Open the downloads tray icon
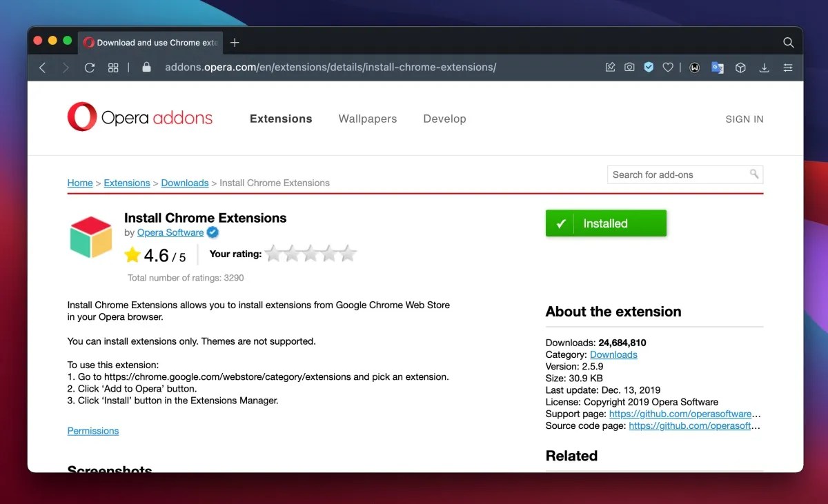Viewport: 828px width, 504px height. tap(764, 67)
